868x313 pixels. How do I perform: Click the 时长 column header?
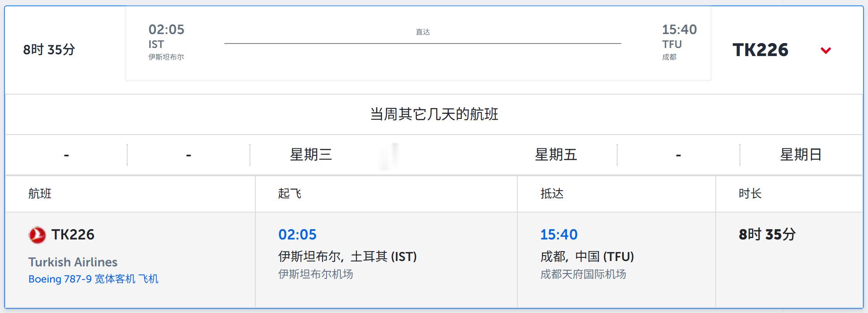pos(750,194)
